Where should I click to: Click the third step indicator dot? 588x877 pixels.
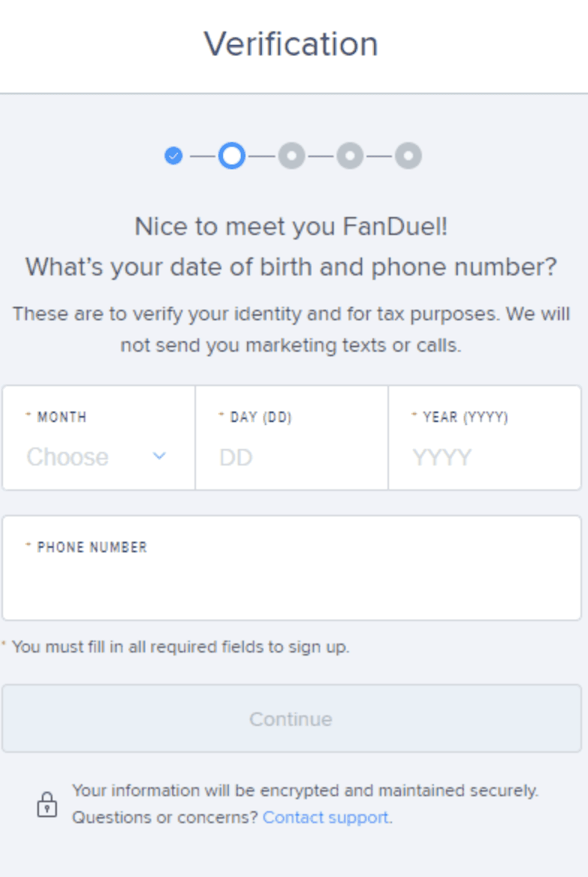click(x=292, y=156)
